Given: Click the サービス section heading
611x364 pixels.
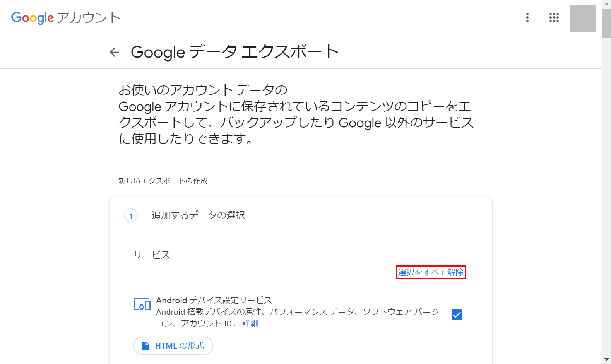Looking at the screenshot, I should tap(152, 255).
